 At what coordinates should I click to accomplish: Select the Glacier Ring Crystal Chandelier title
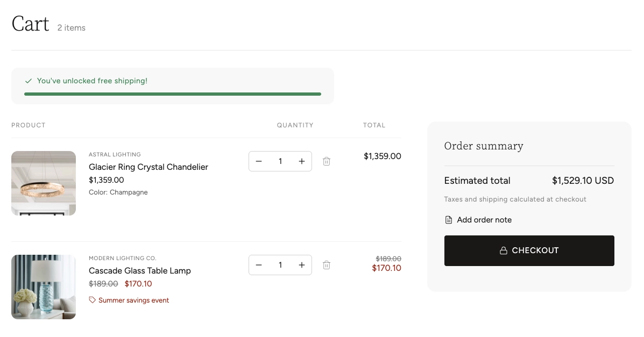pos(148,167)
